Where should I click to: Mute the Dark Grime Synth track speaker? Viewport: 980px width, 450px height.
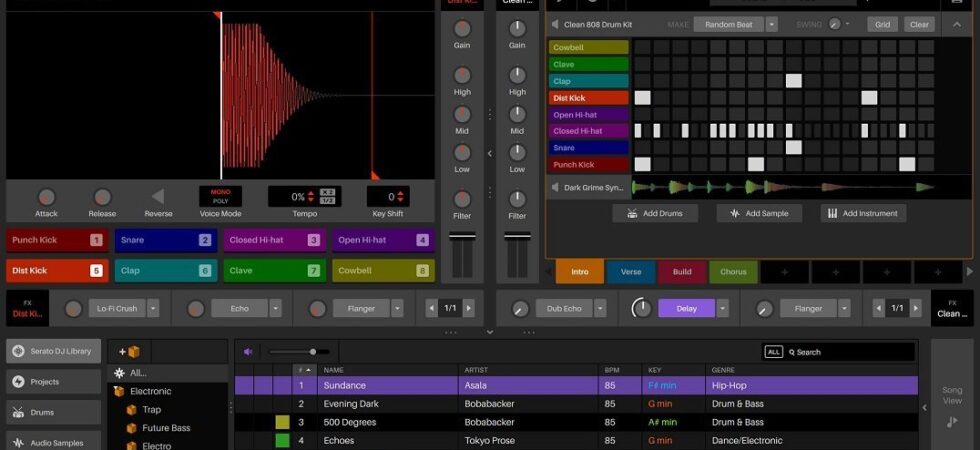[x=555, y=188]
